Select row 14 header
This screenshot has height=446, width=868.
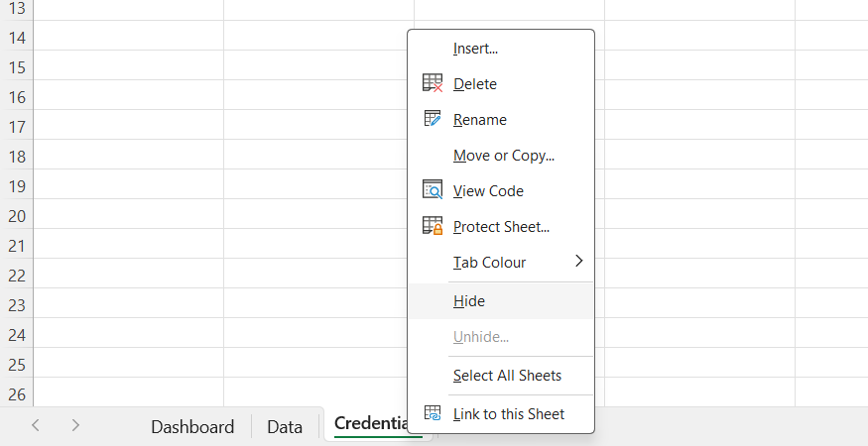(17, 38)
